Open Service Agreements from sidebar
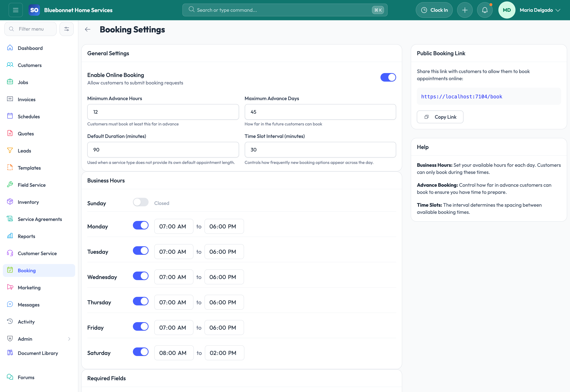The image size is (570, 392). tap(39, 219)
